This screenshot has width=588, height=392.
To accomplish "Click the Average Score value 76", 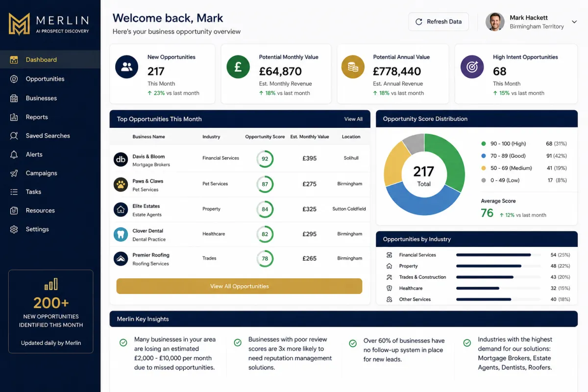I will (487, 213).
